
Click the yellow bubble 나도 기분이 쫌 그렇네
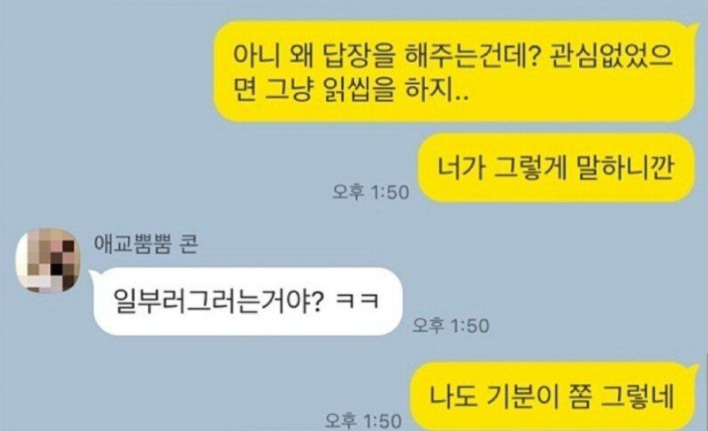(552, 396)
